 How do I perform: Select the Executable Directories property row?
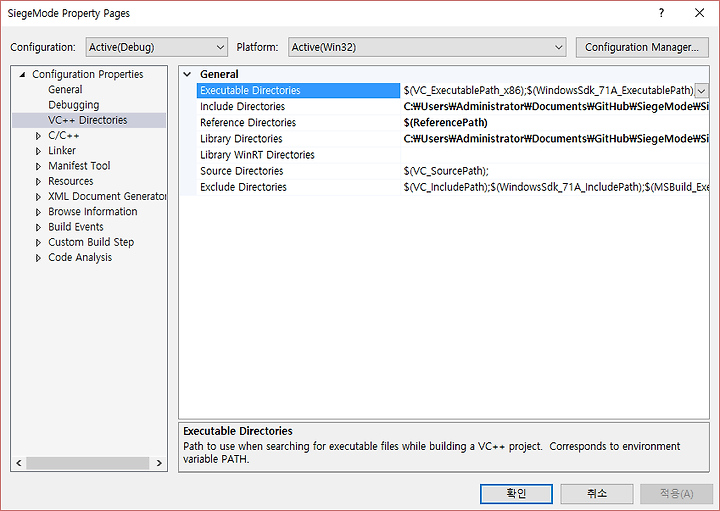tap(298, 90)
